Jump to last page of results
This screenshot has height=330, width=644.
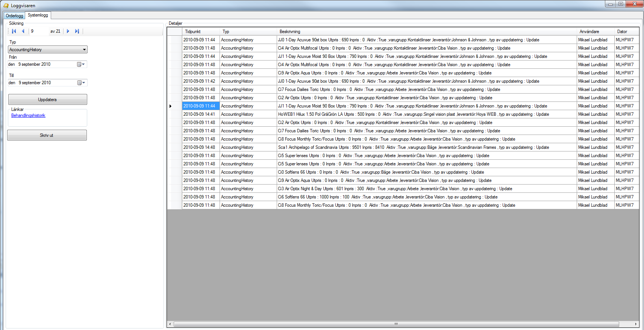coord(77,31)
